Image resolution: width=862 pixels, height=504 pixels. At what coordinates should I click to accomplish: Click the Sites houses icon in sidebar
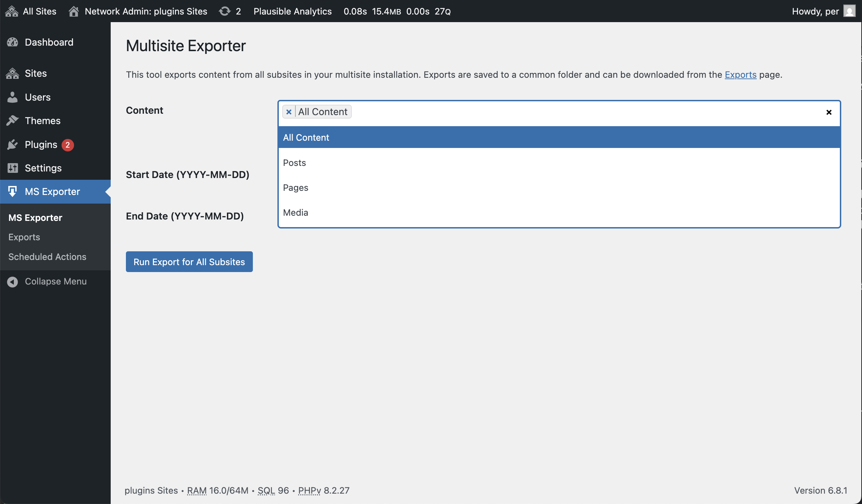12,73
